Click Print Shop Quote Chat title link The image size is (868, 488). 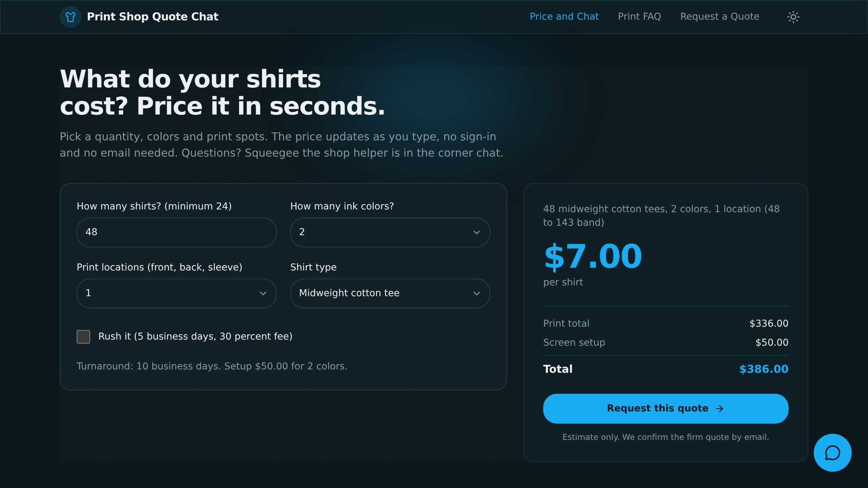click(153, 17)
